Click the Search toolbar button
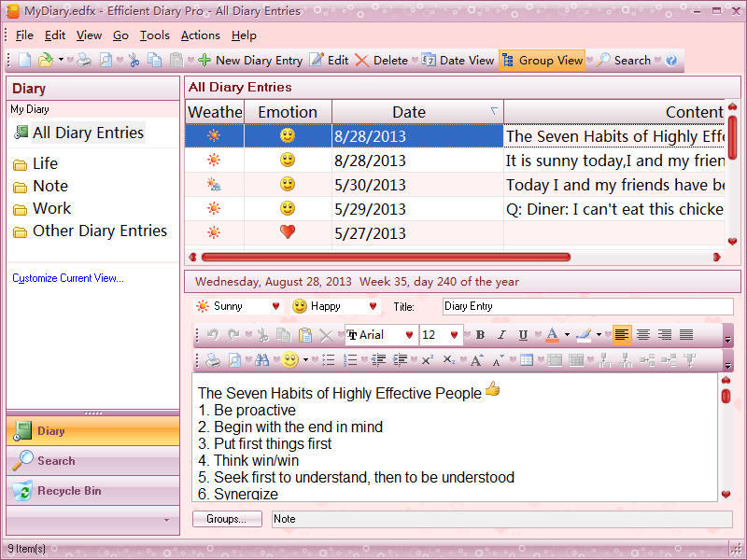The height and width of the screenshot is (560, 747). tap(624, 61)
